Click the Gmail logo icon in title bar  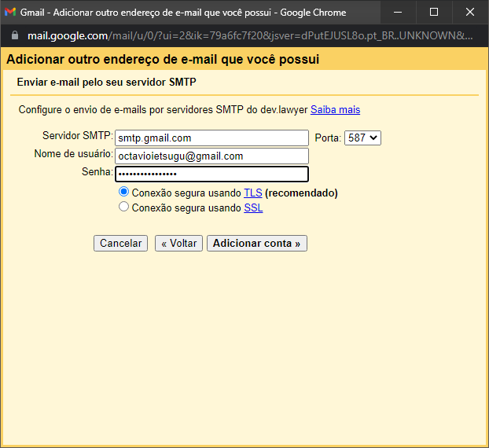point(10,12)
